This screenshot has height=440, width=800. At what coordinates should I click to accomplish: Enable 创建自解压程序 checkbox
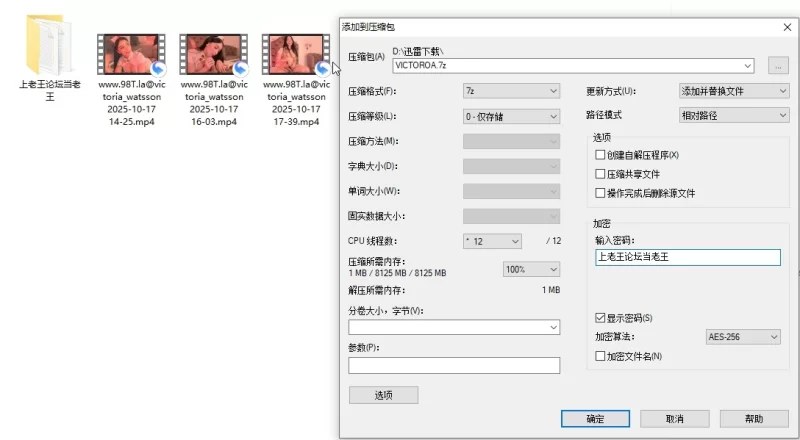click(600, 155)
